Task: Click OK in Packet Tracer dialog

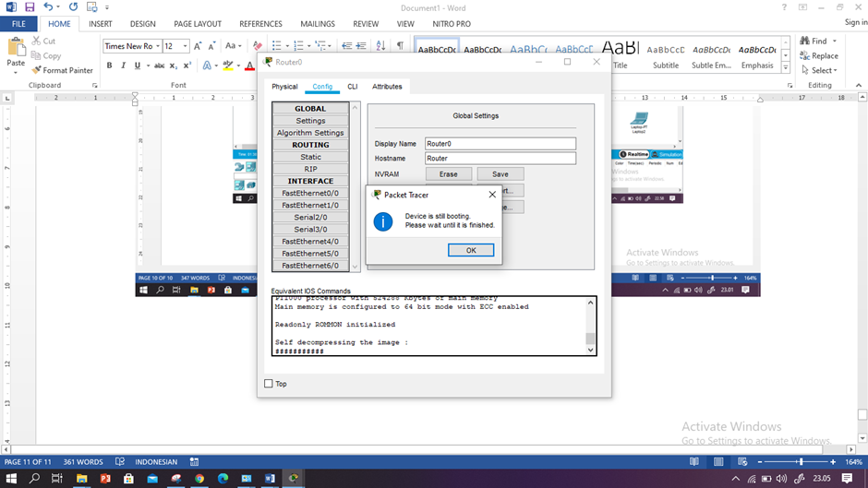Action: coord(471,250)
